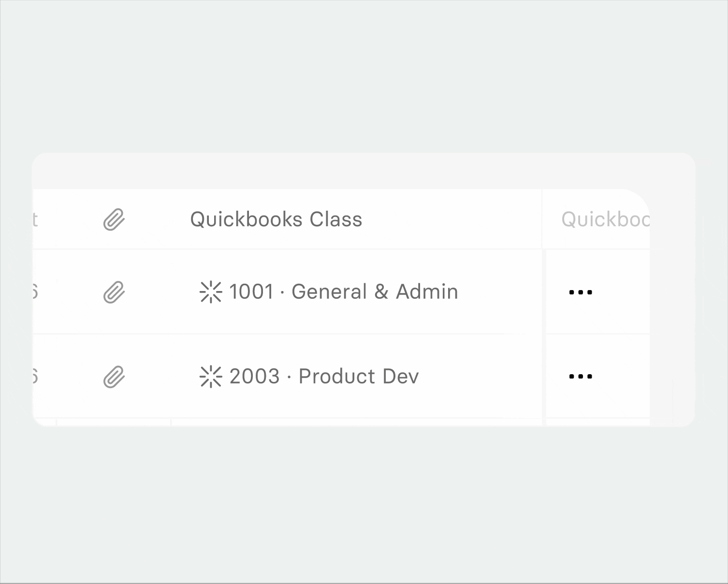Click the paperclip icon in the table header
The image size is (728, 584).
[x=114, y=219]
